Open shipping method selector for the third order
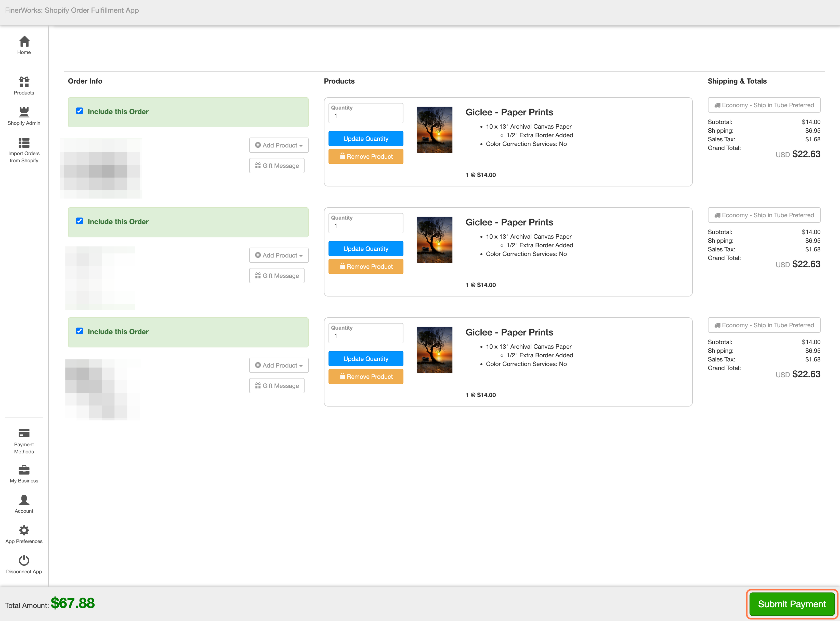This screenshot has width=840, height=621. pos(764,326)
